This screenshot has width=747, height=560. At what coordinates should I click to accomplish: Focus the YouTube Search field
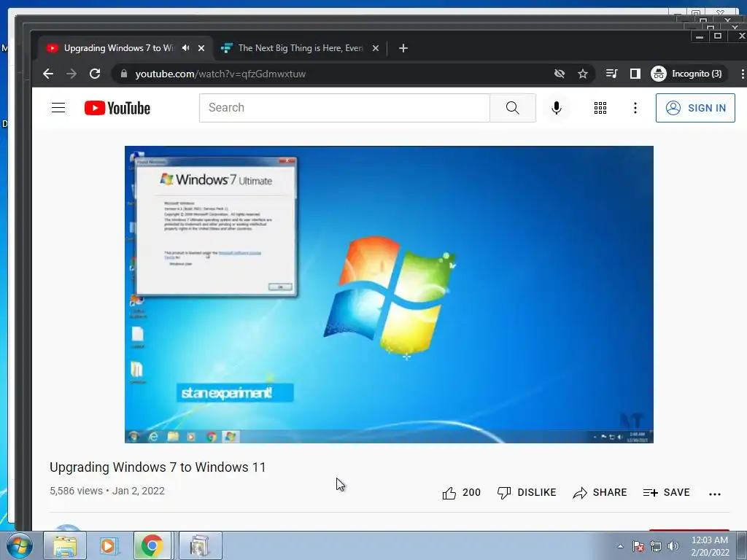344,108
